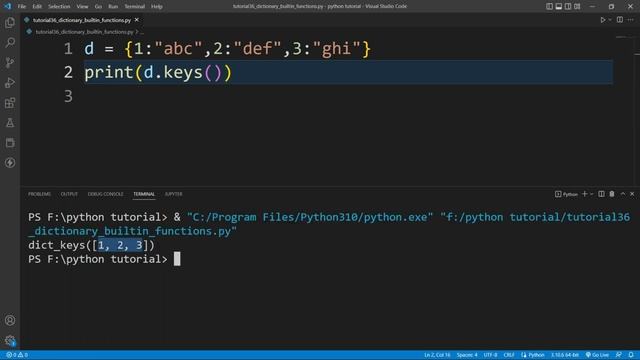Switch to the Output panel tab
The width and height of the screenshot is (640, 360).
(69, 194)
